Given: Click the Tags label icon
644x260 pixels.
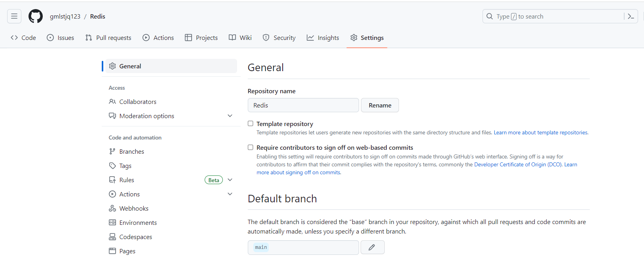Looking at the screenshot, I should pyautogui.click(x=112, y=166).
